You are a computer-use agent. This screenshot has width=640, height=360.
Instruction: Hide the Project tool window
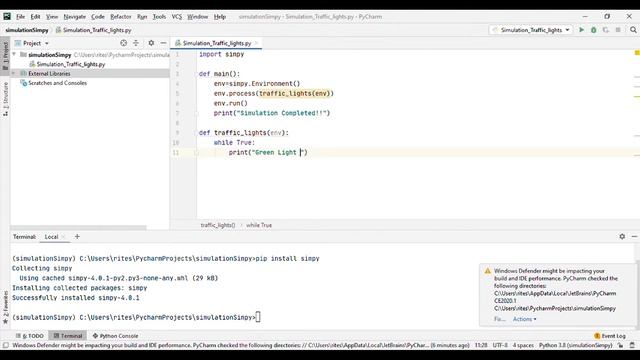point(163,43)
